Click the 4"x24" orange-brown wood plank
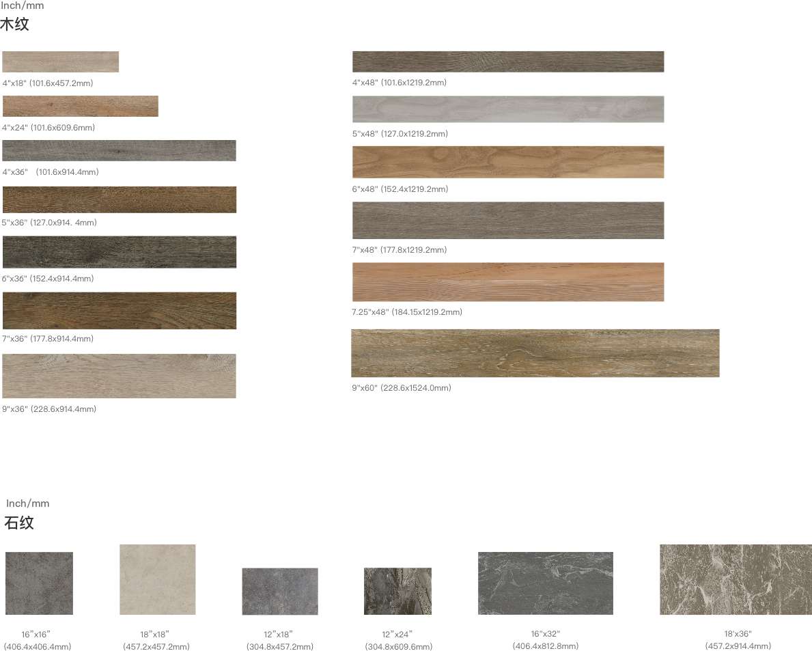This screenshot has width=812, height=651. [x=81, y=106]
